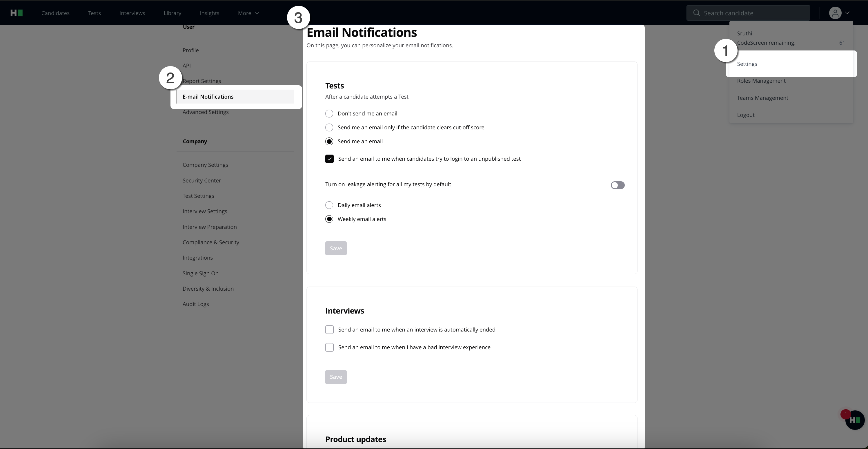Click the red notification badge on chat
Image resolution: width=868 pixels, height=449 pixels.
point(845,414)
